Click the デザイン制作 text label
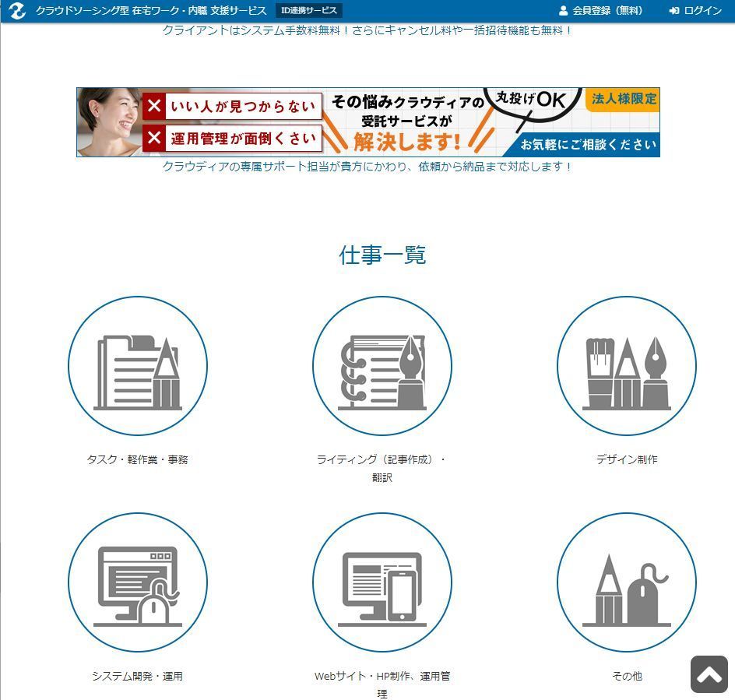The image size is (735, 700). (x=627, y=459)
